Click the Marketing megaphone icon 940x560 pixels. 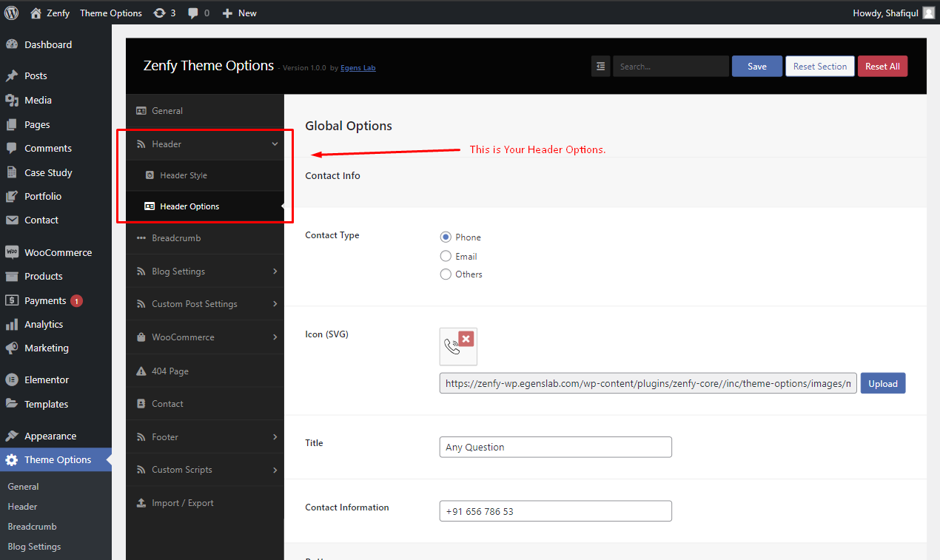coord(12,348)
